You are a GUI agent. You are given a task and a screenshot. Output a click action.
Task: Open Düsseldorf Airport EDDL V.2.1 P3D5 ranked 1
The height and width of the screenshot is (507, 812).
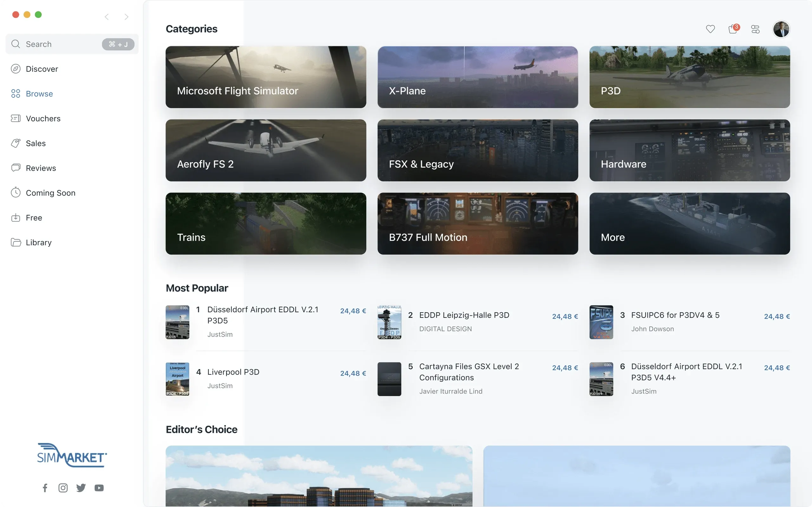pyautogui.click(x=263, y=315)
